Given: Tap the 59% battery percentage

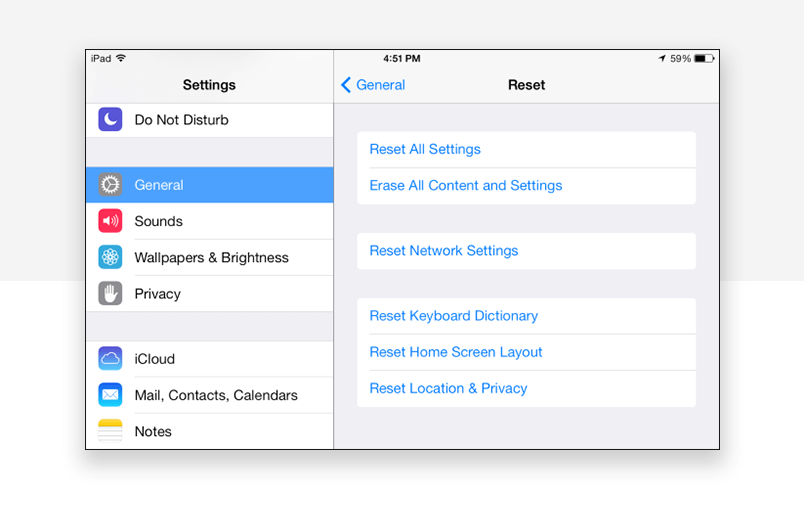Looking at the screenshot, I should pyautogui.click(x=680, y=58).
